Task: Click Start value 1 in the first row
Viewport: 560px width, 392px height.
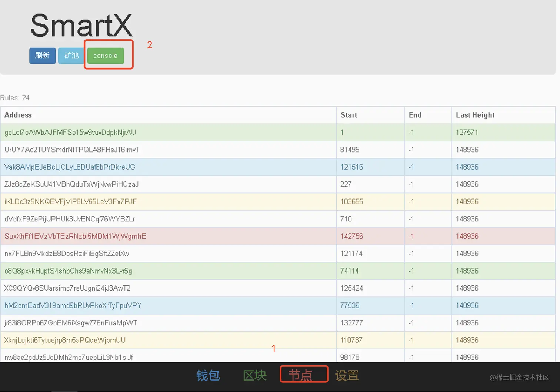Action: pyautogui.click(x=342, y=133)
